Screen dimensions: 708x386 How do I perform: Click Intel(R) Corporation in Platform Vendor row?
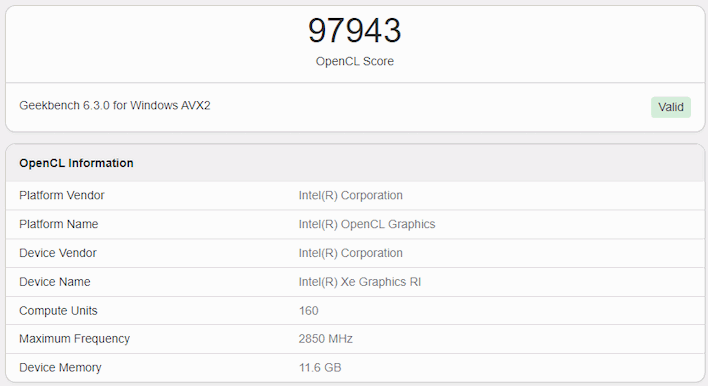tap(350, 195)
